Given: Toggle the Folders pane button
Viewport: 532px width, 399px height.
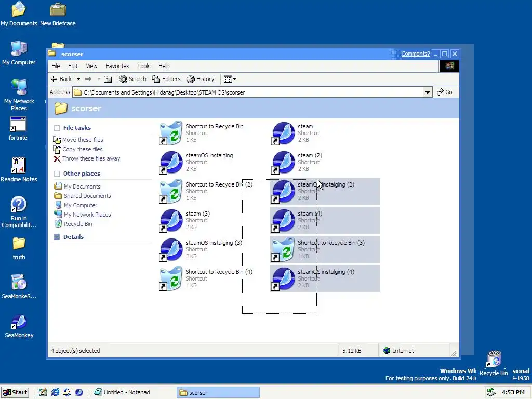Looking at the screenshot, I should [166, 79].
